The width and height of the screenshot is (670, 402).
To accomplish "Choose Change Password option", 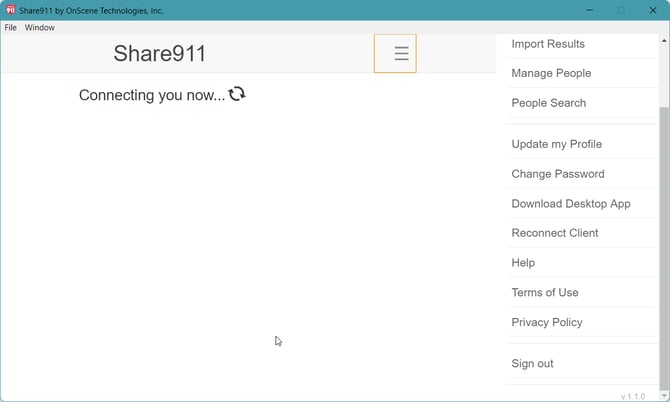I will (557, 174).
